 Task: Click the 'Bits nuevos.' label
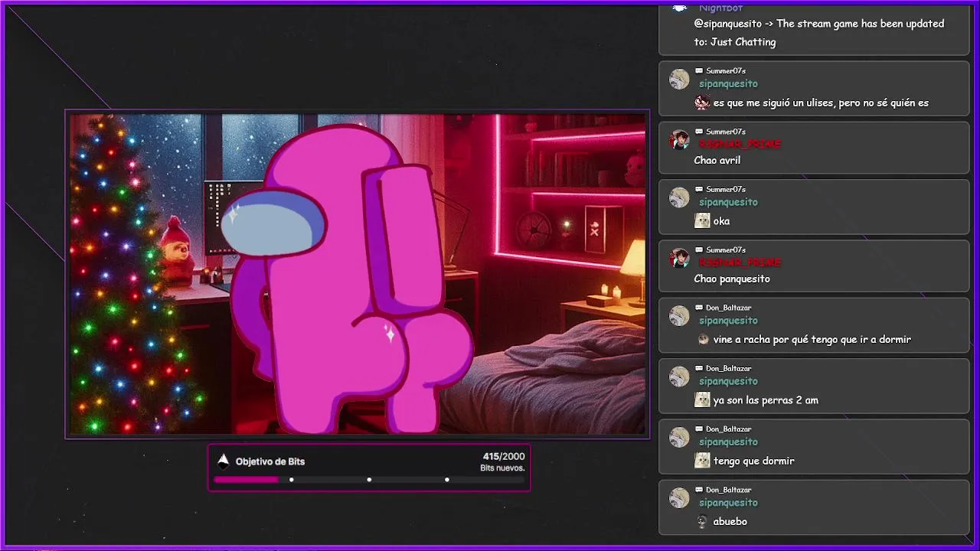click(502, 468)
